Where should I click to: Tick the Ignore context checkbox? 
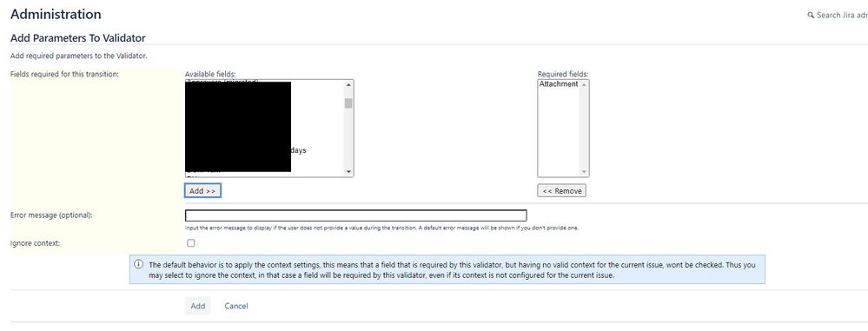pos(191,243)
